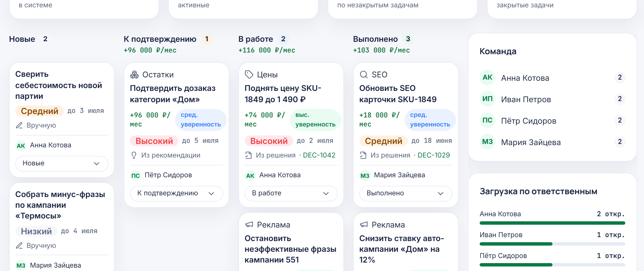Viewport: 644px width, 271px height.
Task: Click the lightbulb icon beside Из рекомендации
Action: click(134, 155)
